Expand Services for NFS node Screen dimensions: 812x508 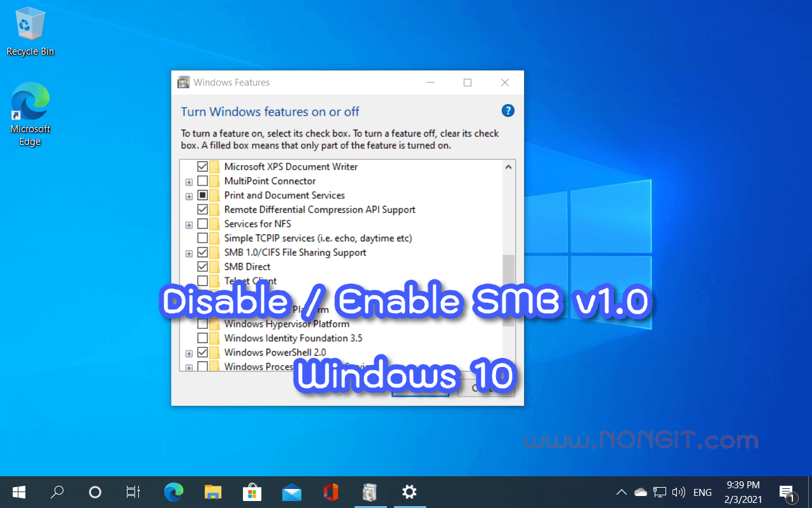point(189,225)
